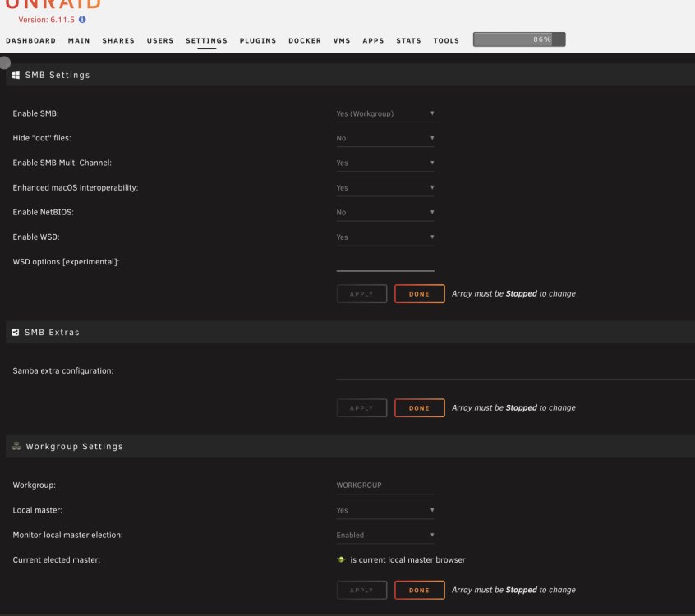Switch to the Apps tab
This screenshot has width=695, height=616.
coord(373,40)
